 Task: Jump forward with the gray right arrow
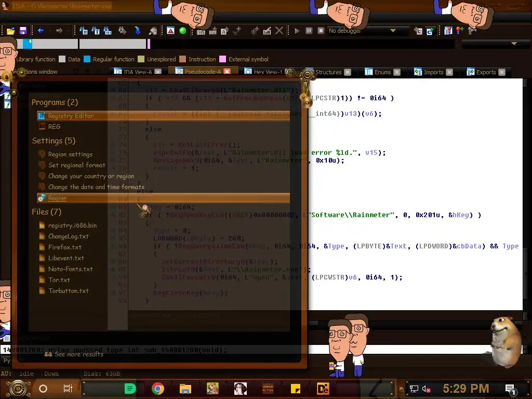59,31
